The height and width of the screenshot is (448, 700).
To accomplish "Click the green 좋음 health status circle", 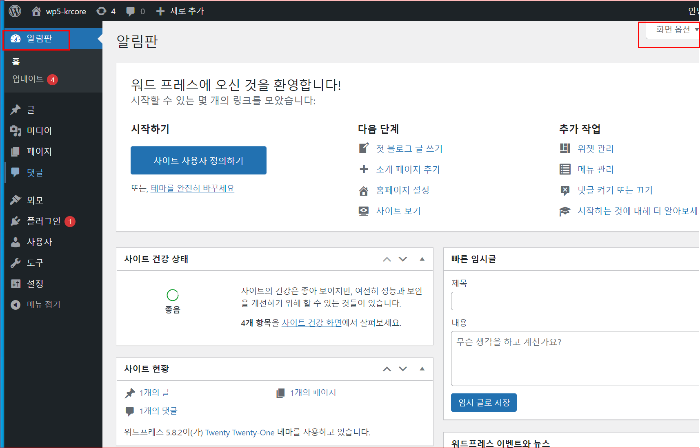I will coord(173,295).
